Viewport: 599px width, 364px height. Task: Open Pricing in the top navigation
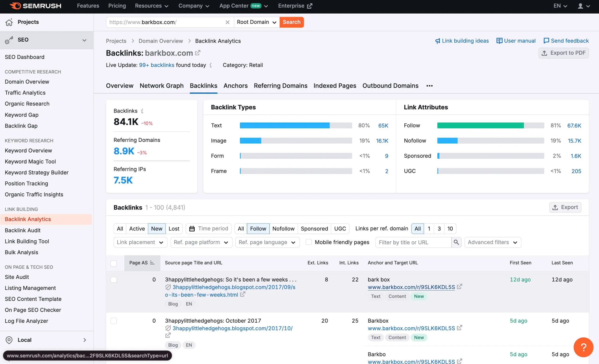tap(117, 6)
